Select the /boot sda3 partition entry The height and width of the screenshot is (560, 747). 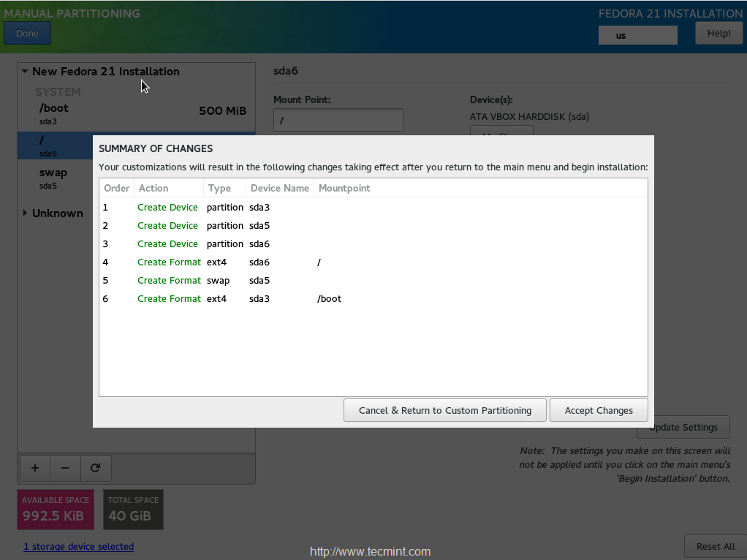click(x=136, y=114)
